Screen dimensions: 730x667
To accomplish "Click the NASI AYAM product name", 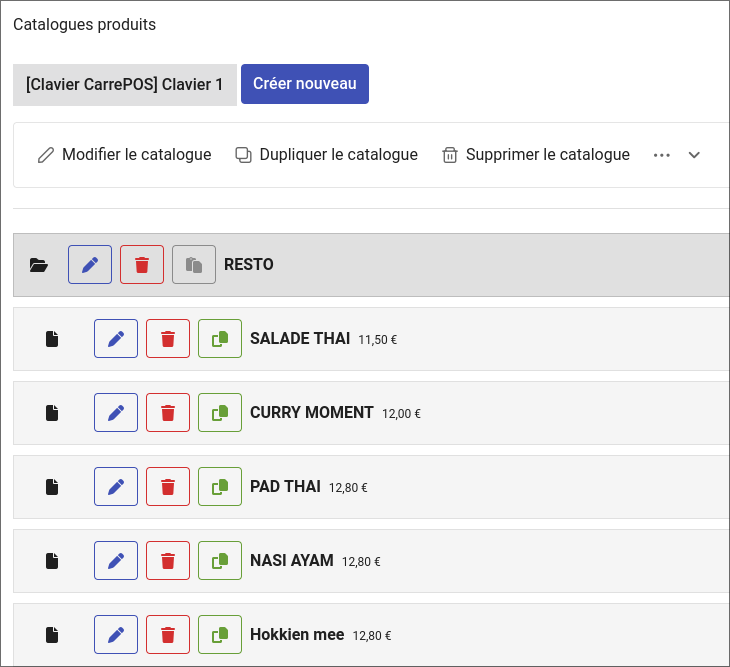I will pyautogui.click(x=291, y=560).
